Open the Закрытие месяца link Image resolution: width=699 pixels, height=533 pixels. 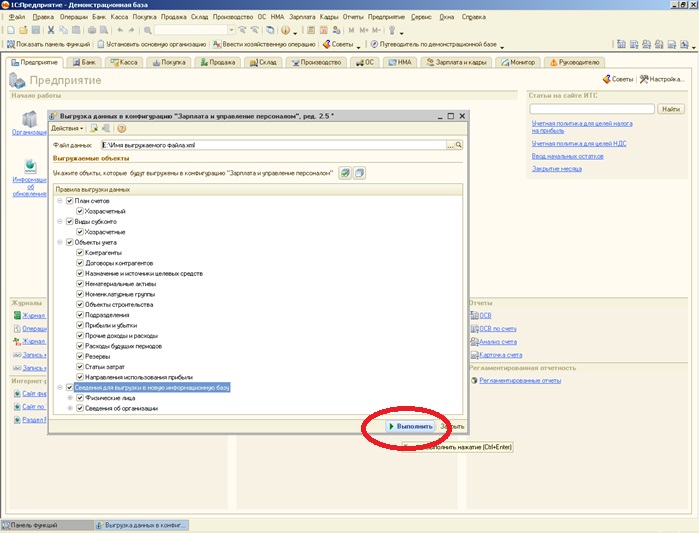pyautogui.click(x=556, y=169)
